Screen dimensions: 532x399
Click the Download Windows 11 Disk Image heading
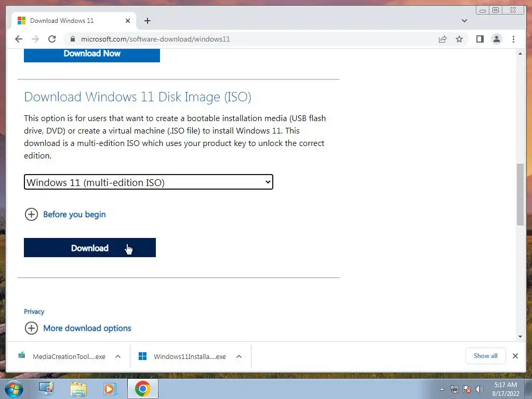coord(137,97)
